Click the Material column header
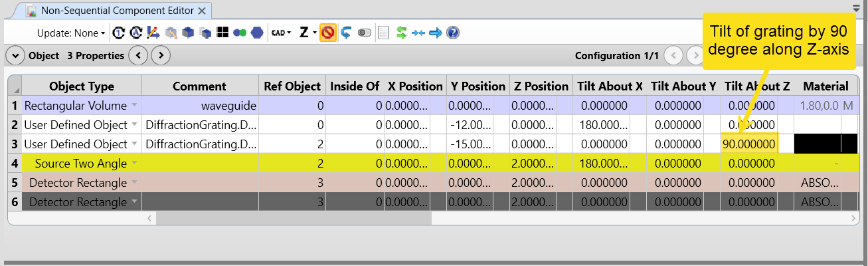Viewport: 868px width, 266px height. (825, 86)
